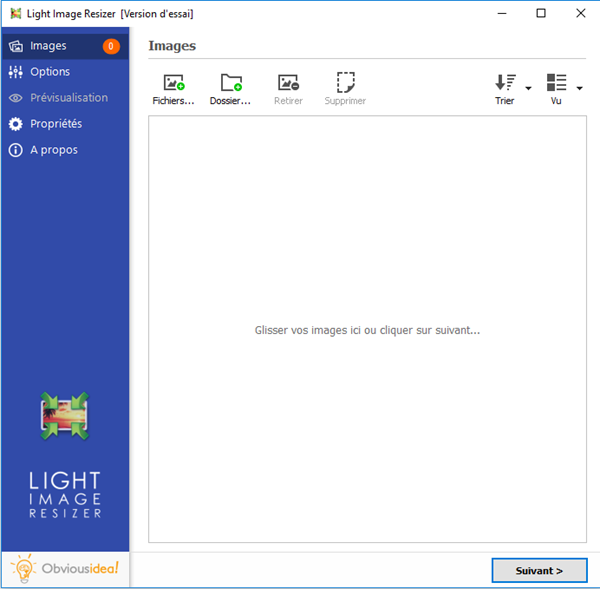The height and width of the screenshot is (589, 600).
Task: Click the Light Image Resizer sidebar logo
Action: coord(65,455)
